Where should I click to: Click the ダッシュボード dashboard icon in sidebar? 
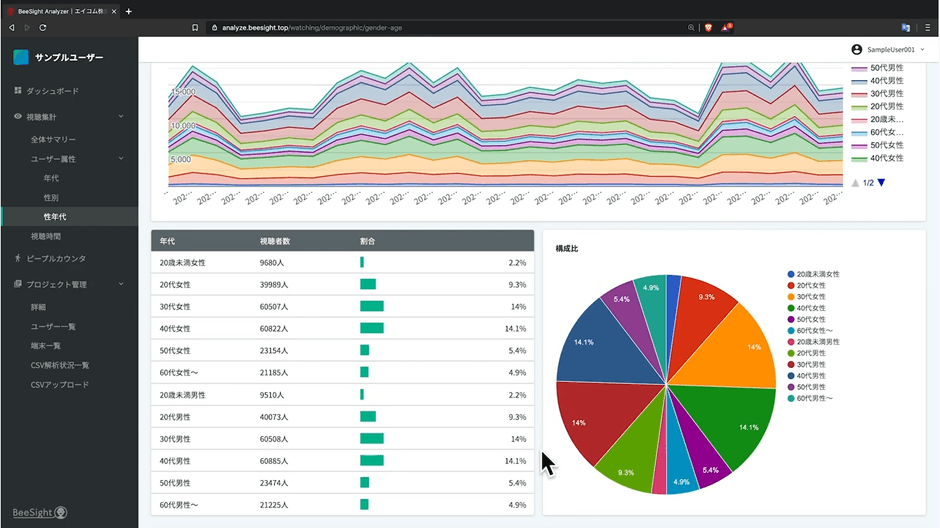[18, 91]
